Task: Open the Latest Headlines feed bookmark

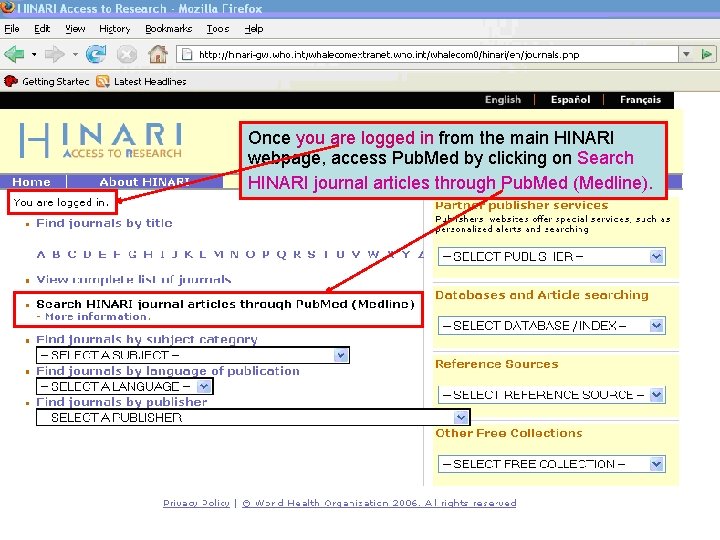Action: click(x=141, y=81)
